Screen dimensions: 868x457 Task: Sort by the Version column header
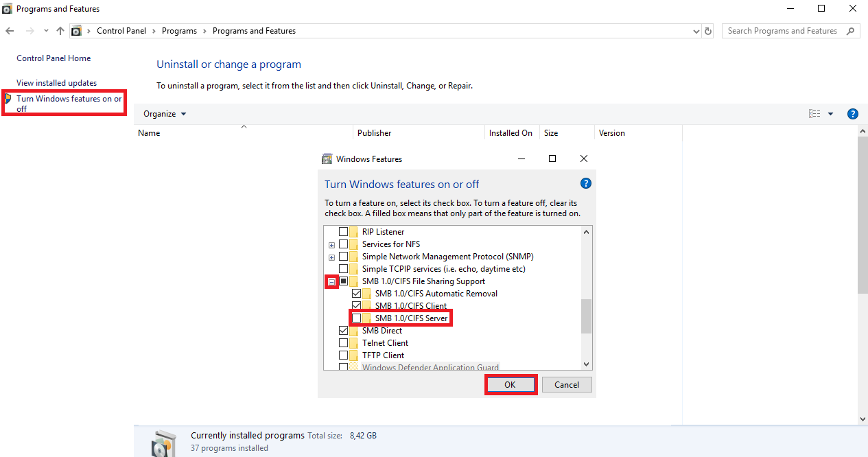(612, 133)
